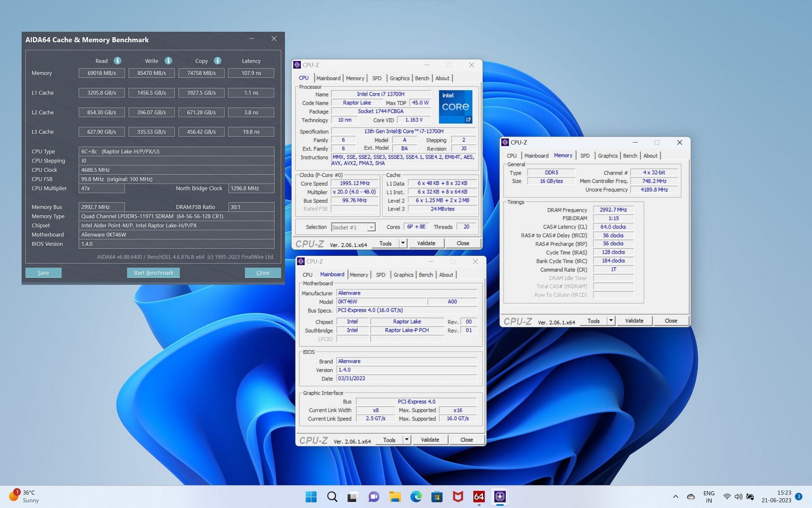Viewport: 812px width, 508px height.
Task: Click the OneDrive cloud tray icon
Action: pos(691,497)
